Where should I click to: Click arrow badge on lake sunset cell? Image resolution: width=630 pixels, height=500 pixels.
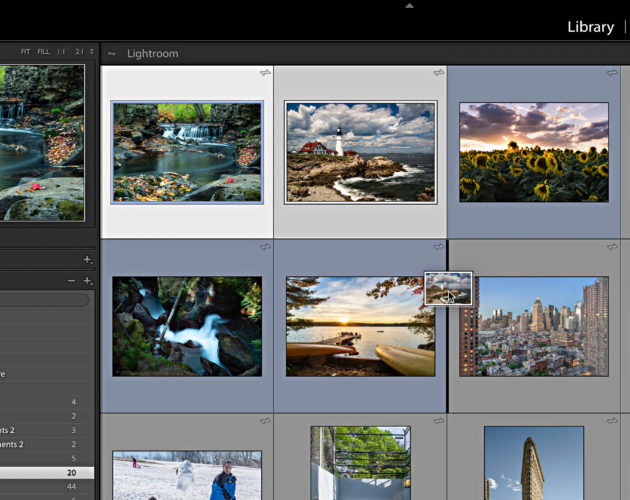[x=439, y=247]
